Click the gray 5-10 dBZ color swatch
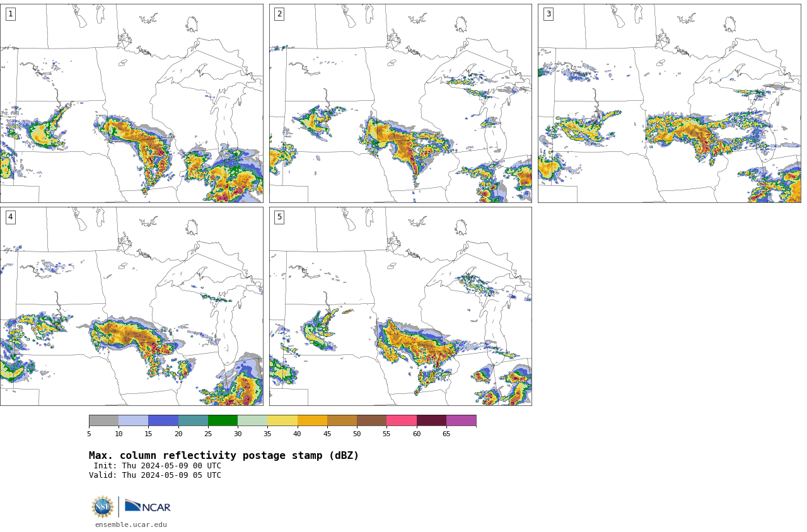The width and height of the screenshot is (807, 532). pyautogui.click(x=103, y=420)
